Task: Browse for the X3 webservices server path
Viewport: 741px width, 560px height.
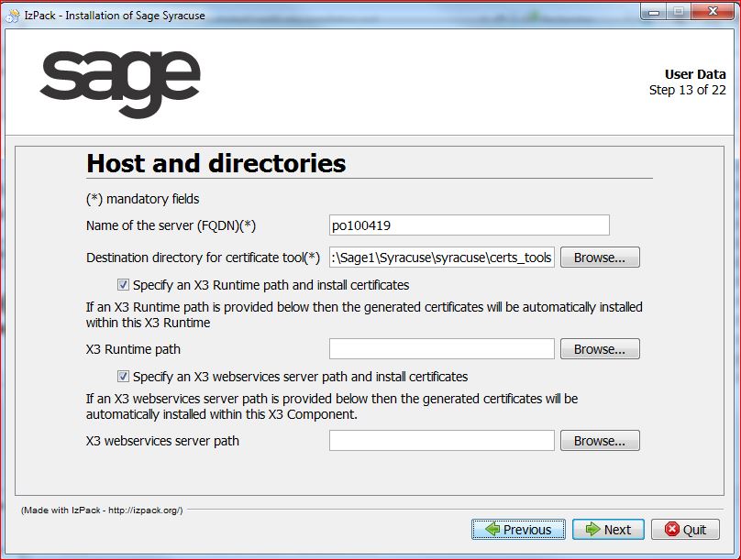Action: pos(599,441)
